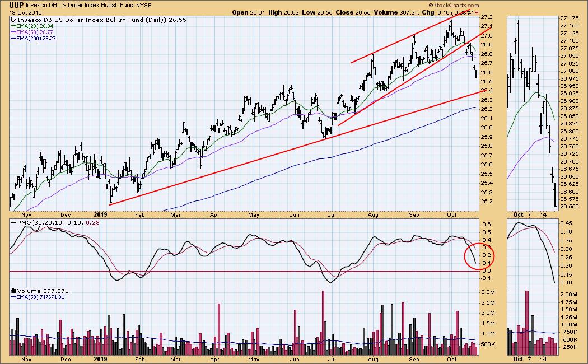Image resolution: width=588 pixels, height=364 pixels.
Task: Click the "Sep" label directly beneath the price panel
Action: pyautogui.click(x=414, y=215)
